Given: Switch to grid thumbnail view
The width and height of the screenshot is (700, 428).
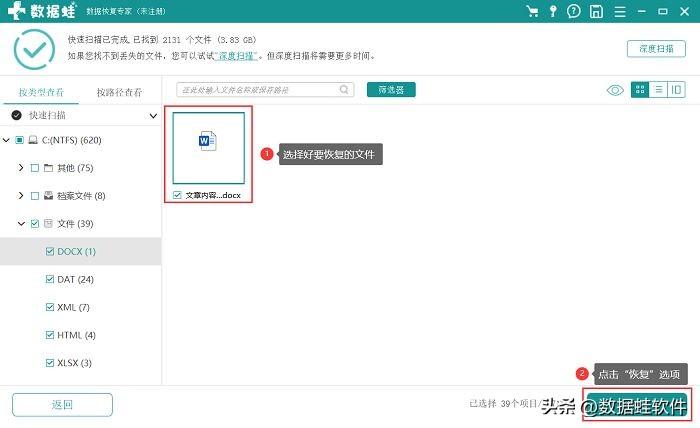Looking at the screenshot, I should pyautogui.click(x=640, y=90).
